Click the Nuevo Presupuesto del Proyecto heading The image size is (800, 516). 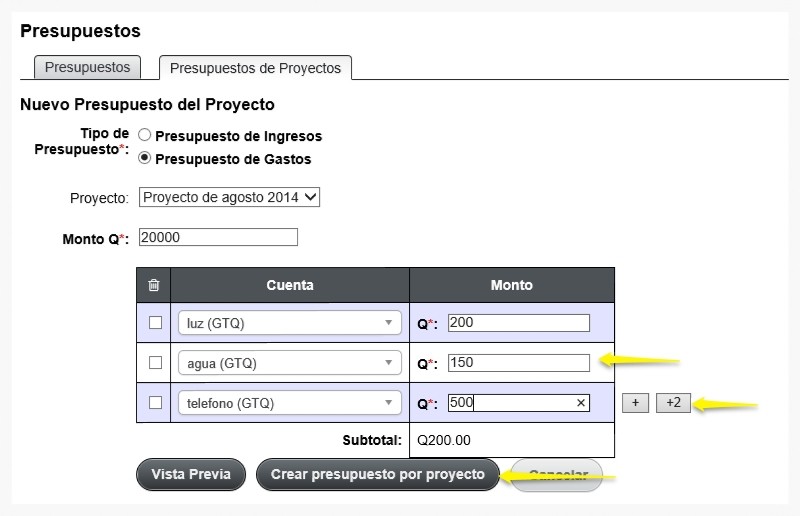tap(147, 104)
